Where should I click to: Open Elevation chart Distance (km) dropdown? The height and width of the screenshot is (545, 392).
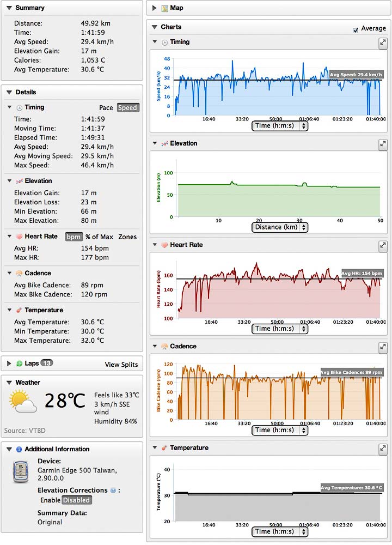pyautogui.click(x=279, y=227)
